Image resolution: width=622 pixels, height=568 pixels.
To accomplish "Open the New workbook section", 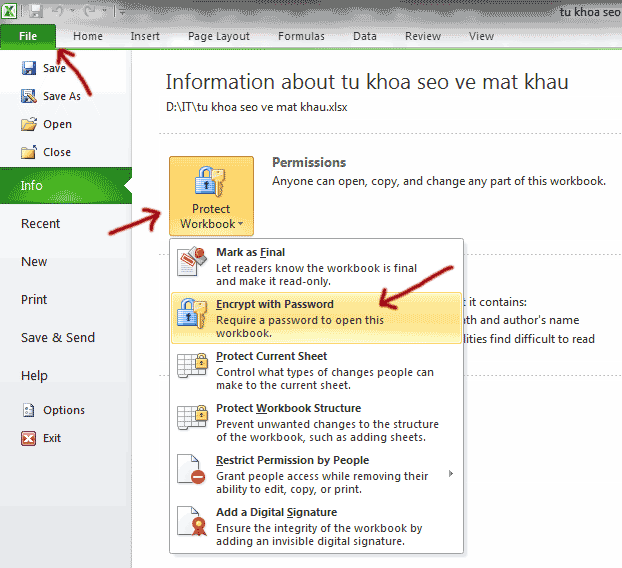I will click(34, 262).
